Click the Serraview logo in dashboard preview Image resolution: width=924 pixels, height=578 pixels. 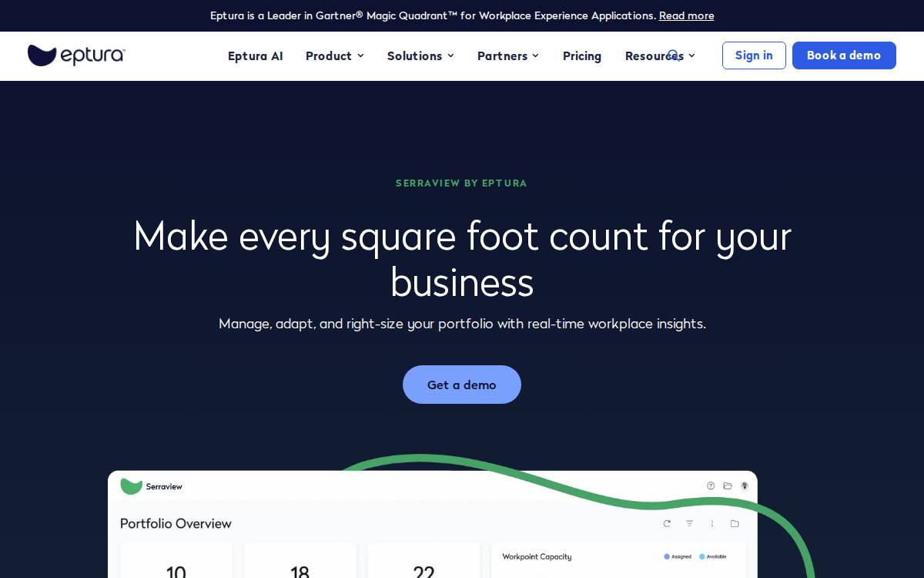coord(152,486)
